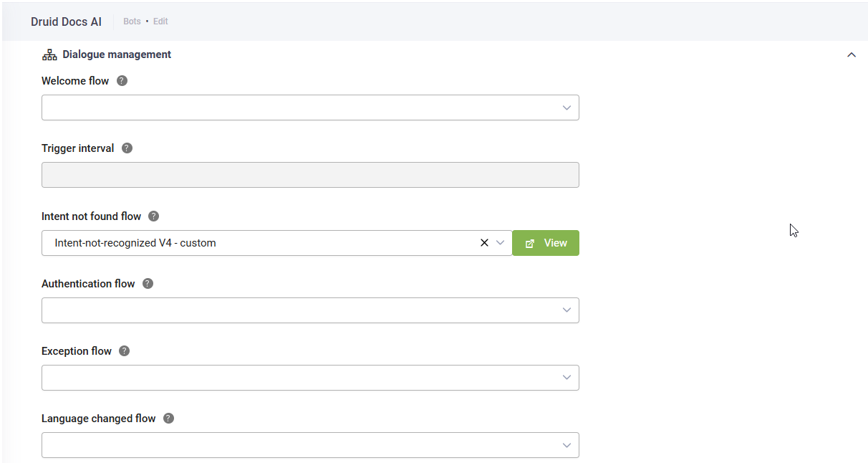868x463 pixels.
Task: Click the Trigger interval help icon
Action: pos(127,148)
